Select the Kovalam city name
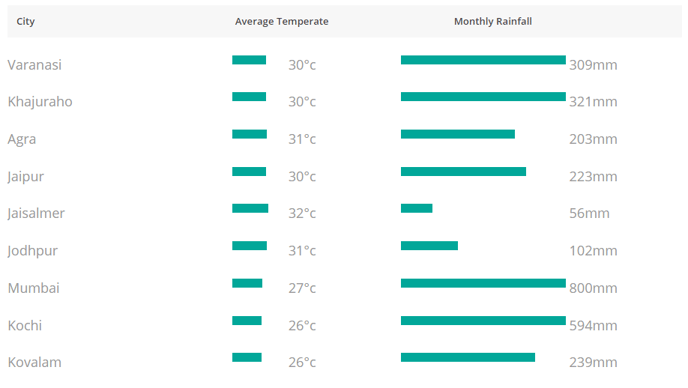Screen dimensions: 688x388 [35, 362]
